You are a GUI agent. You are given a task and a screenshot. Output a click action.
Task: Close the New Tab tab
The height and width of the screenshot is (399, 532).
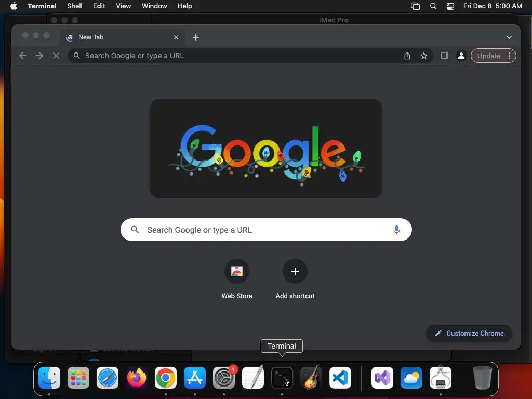176,37
